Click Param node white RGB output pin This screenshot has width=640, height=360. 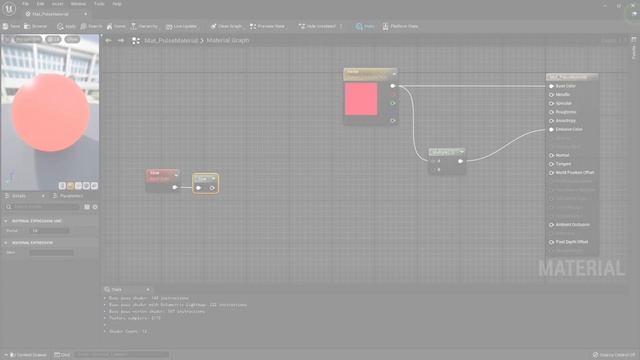393,86
